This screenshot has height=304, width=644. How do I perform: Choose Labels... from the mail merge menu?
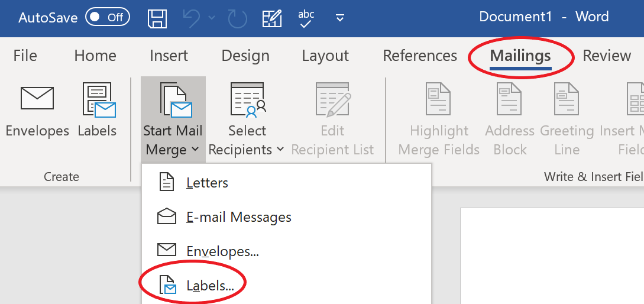click(x=210, y=286)
